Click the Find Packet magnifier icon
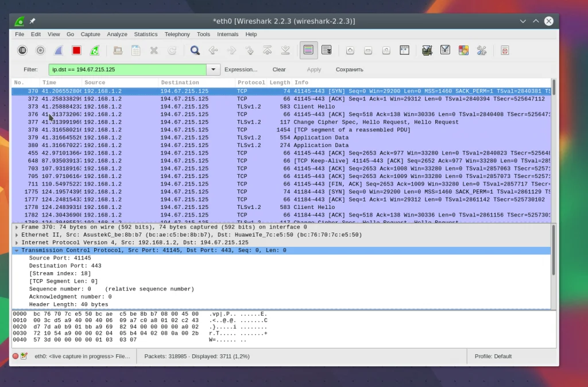 (x=195, y=51)
